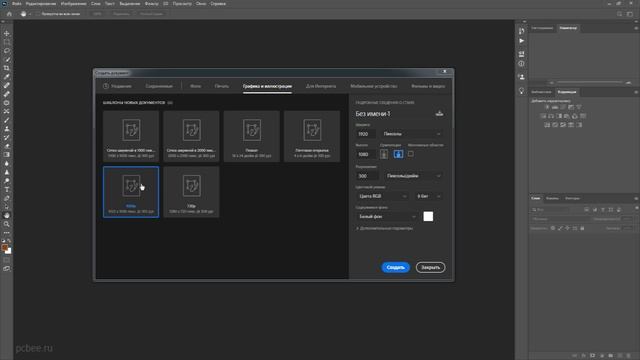This screenshot has width=640, height=360.
Task: Open the History panel icon
Action: (x=521, y=31)
